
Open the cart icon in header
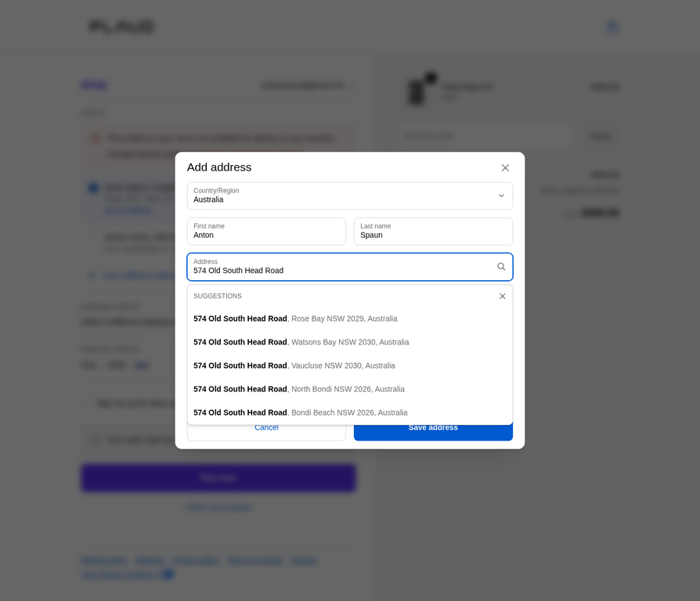click(612, 27)
